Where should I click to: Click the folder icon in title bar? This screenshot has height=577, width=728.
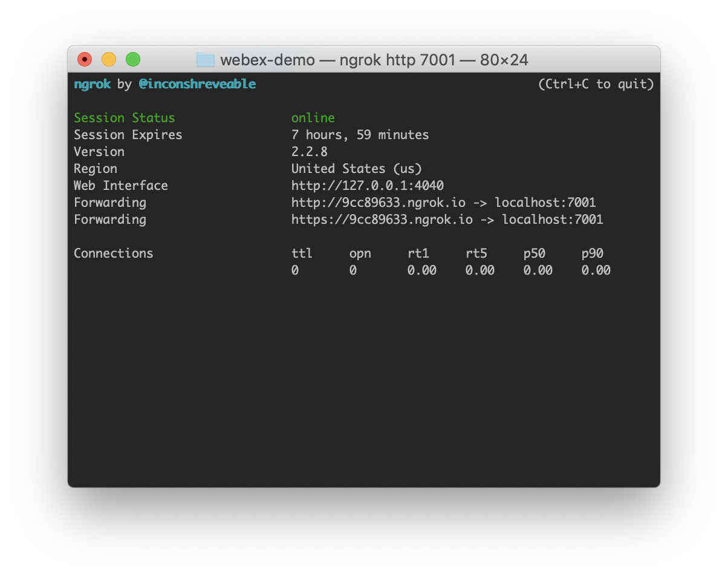tap(206, 59)
